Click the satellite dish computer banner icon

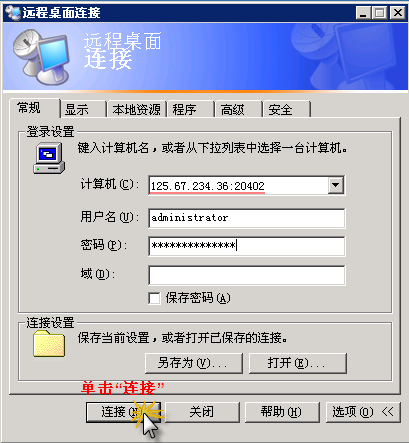[42, 57]
